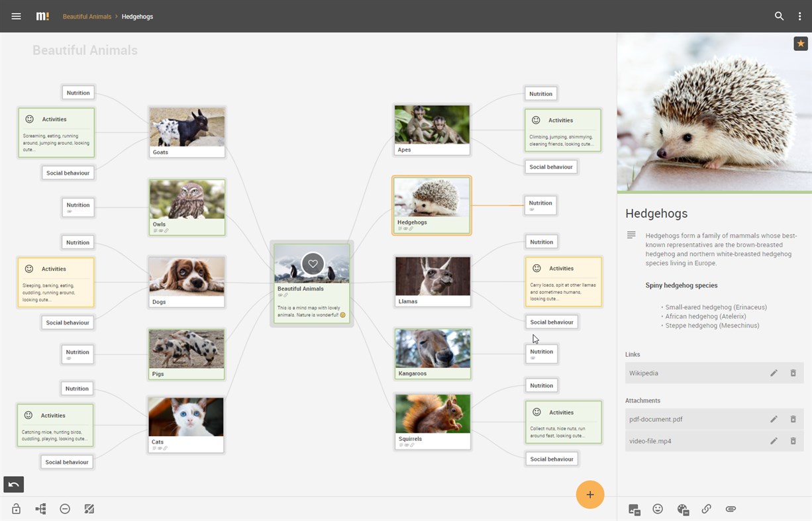Click the Hedgehogs breadcrumb item
Viewport: 812px width, 521px height.
click(x=137, y=17)
